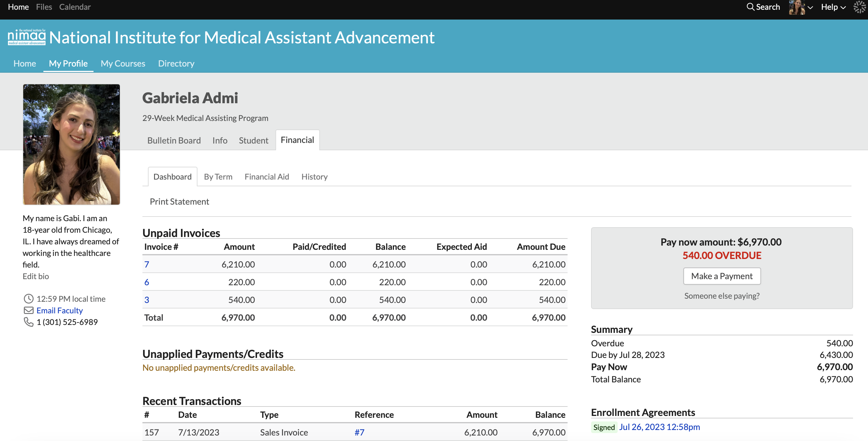Open Calendar in the top bar
Viewport: 868px width, 441px height.
tap(75, 7)
